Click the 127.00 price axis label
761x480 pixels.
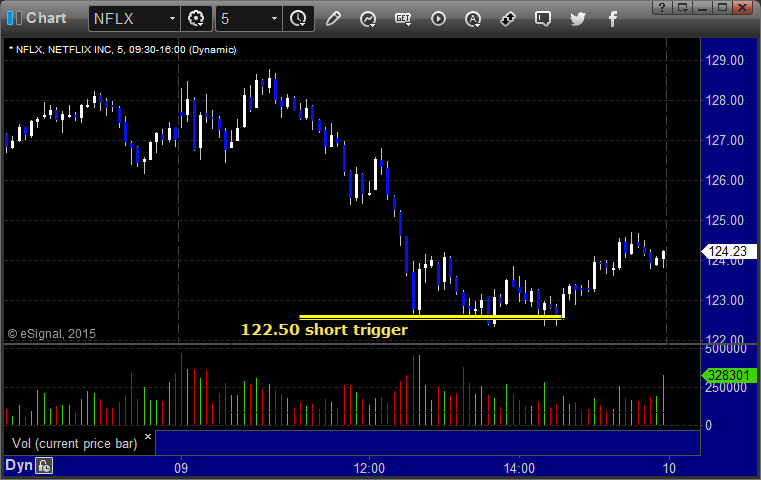point(725,140)
